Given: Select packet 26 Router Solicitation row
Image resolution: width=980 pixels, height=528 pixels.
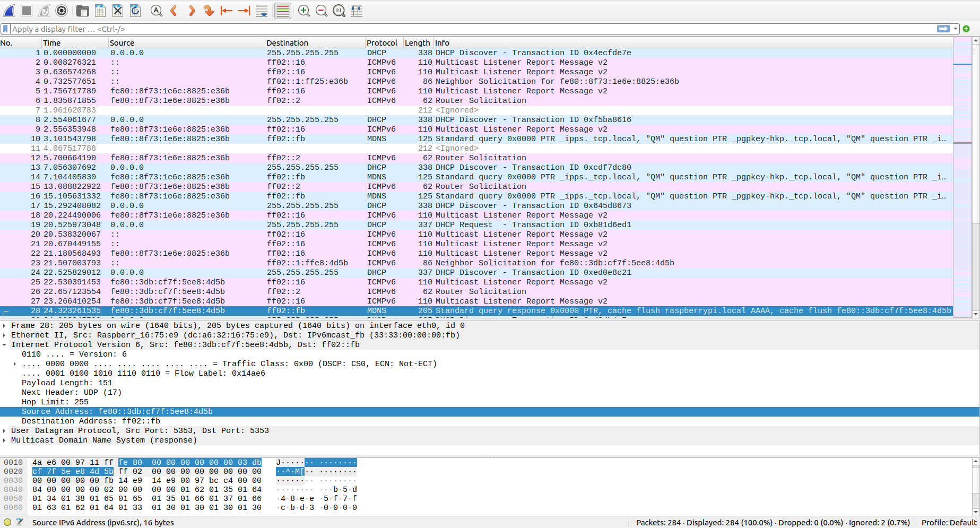Looking at the screenshot, I should point(476,291).
